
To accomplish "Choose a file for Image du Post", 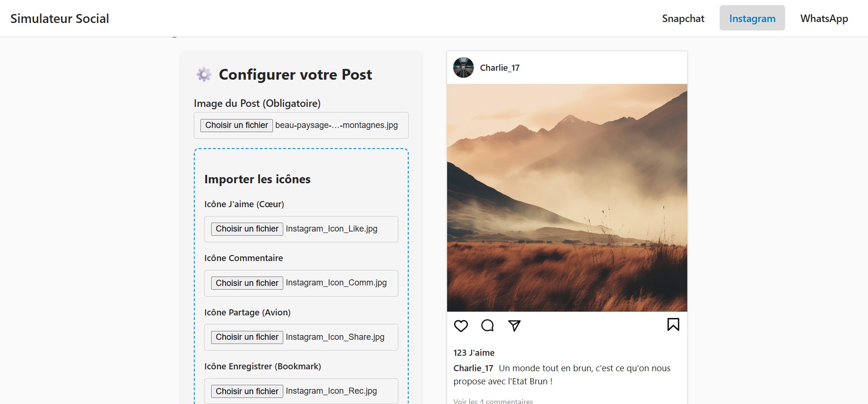I will (x=236, y=125).
